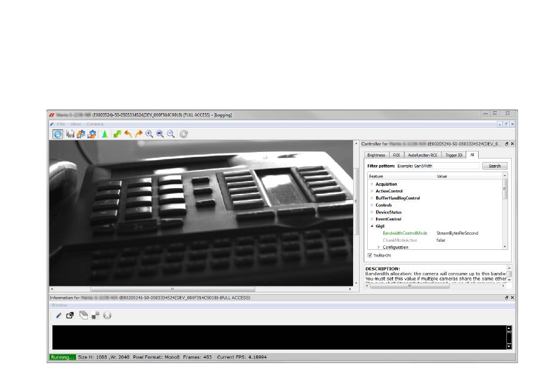560x392 pixels.
Task: Open the green histogram icon
Action: click(x=105, y=134)
